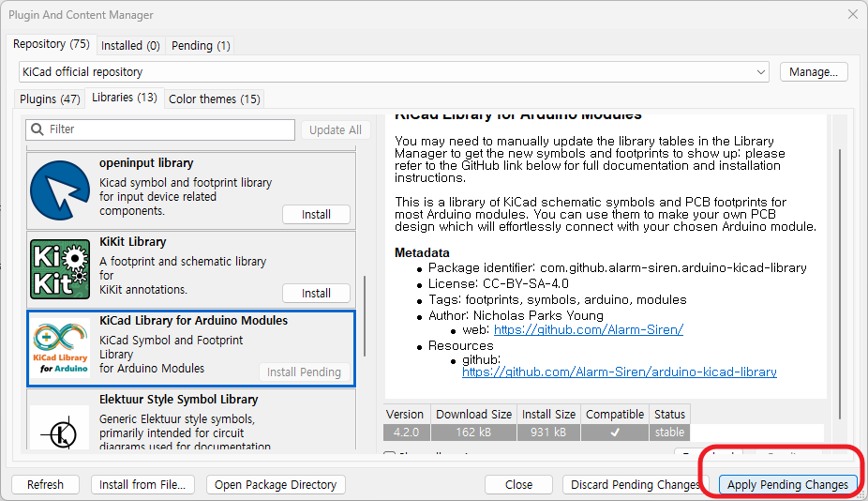
Task: Click the Install Size column header
Action: [x=548, y=414]
